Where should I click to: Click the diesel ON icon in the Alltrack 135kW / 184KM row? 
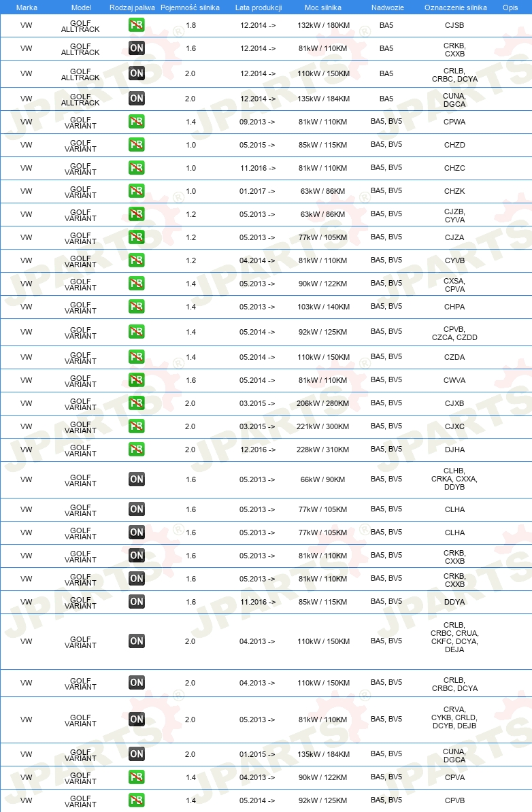point(137,99)
